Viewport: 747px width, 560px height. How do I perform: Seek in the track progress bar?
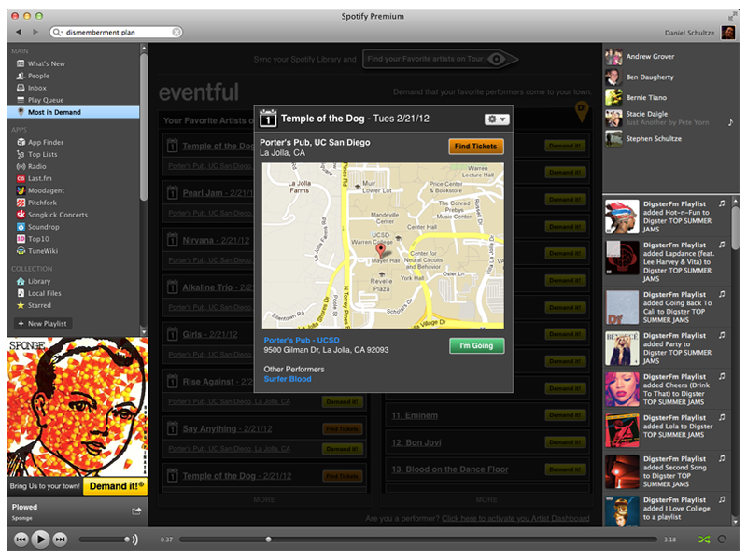pos(419,539)
